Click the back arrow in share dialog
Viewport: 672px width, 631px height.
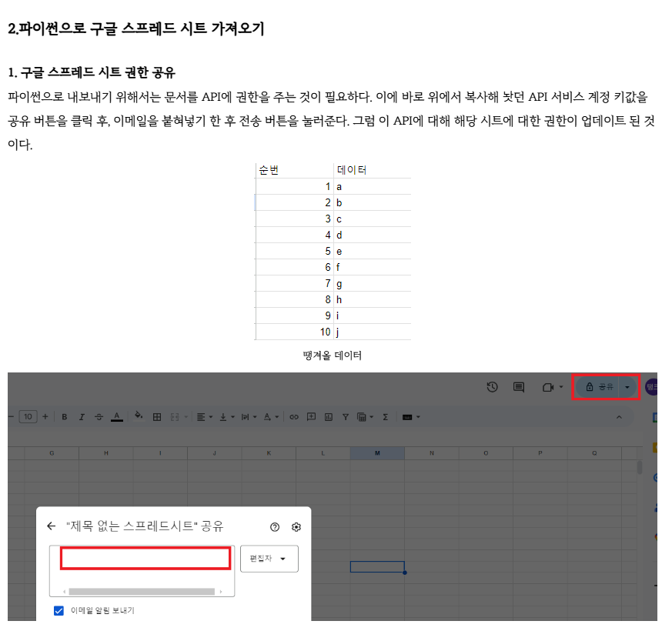point(51,527)
